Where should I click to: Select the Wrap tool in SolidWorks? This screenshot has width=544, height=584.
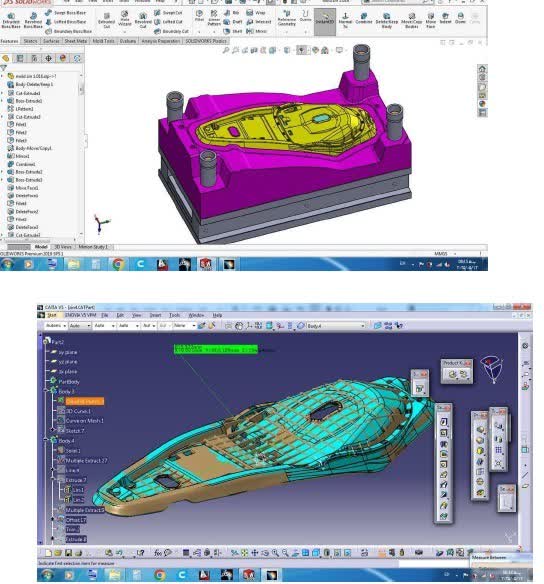click(256, 13)
